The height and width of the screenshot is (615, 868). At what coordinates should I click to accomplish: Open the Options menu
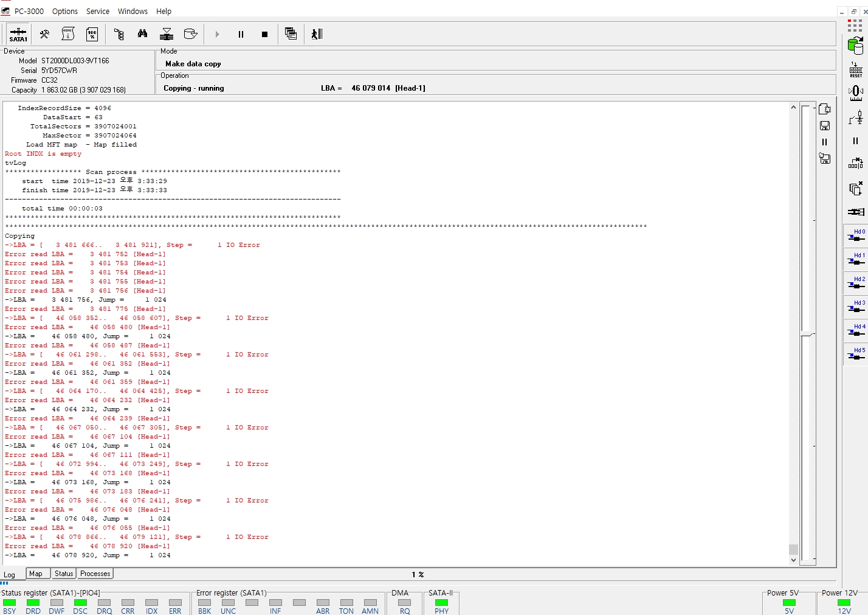coord(65,11)
